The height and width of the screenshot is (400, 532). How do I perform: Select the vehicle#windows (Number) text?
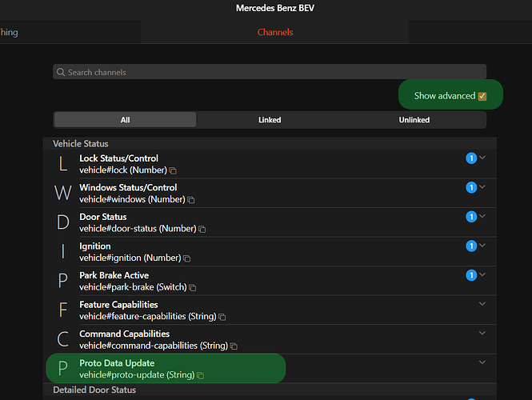point(132,199)
